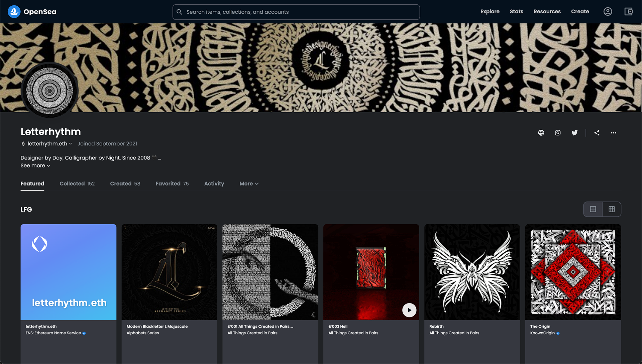
Task: Open the Rebirth butterfly NFT thumbnail
Action: click(x=472, y=272)
